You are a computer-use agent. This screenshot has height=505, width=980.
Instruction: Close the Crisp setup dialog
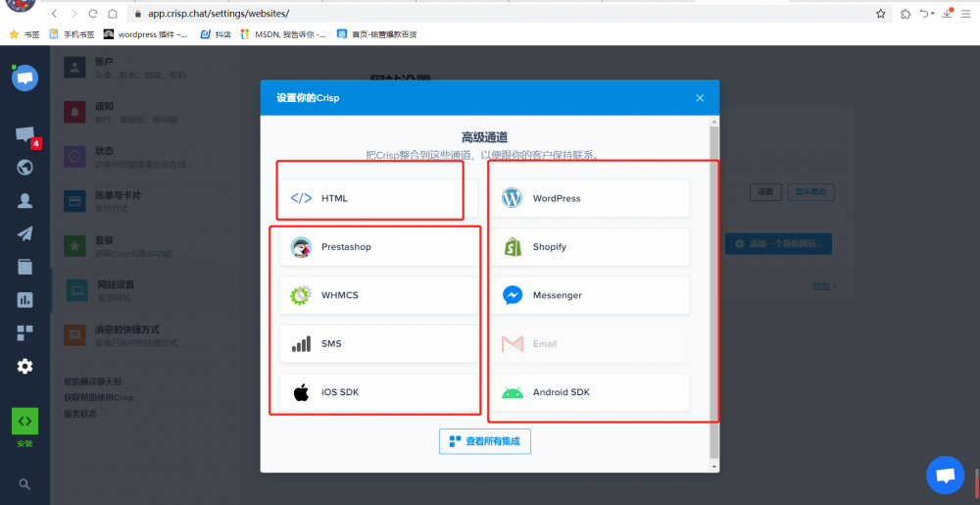point(700,98)
